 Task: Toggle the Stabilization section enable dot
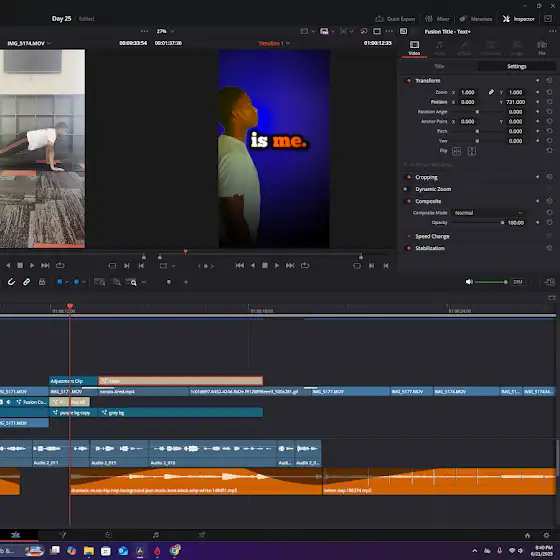click(x=409, y=248)
